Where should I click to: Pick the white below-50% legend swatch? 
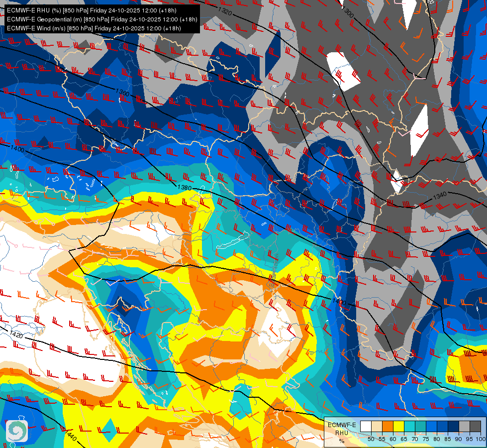(366, 426)
